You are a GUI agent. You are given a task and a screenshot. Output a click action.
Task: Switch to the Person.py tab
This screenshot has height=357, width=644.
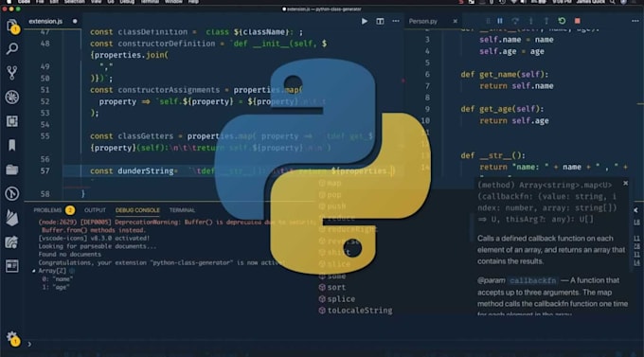423,21
